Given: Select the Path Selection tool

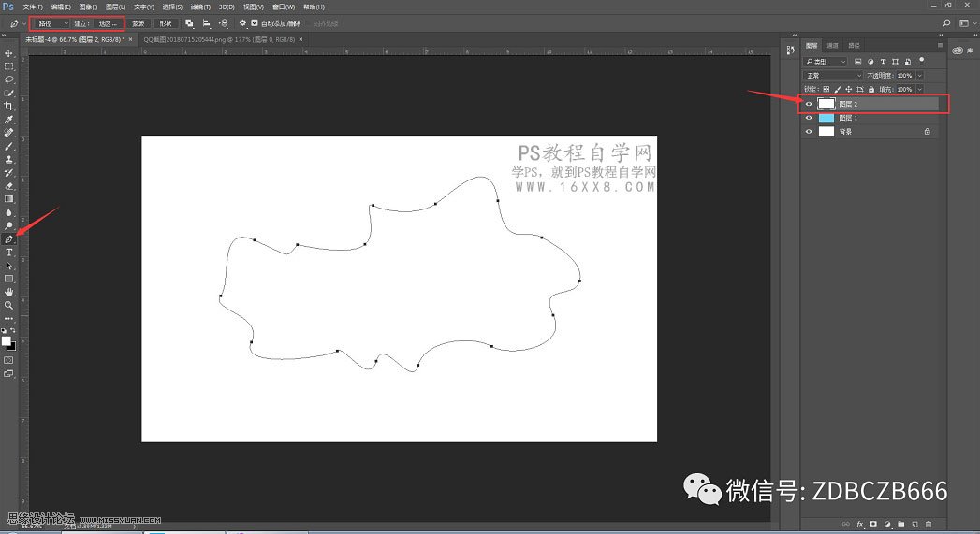Looking at the screenshot, I should click(8, 266).
